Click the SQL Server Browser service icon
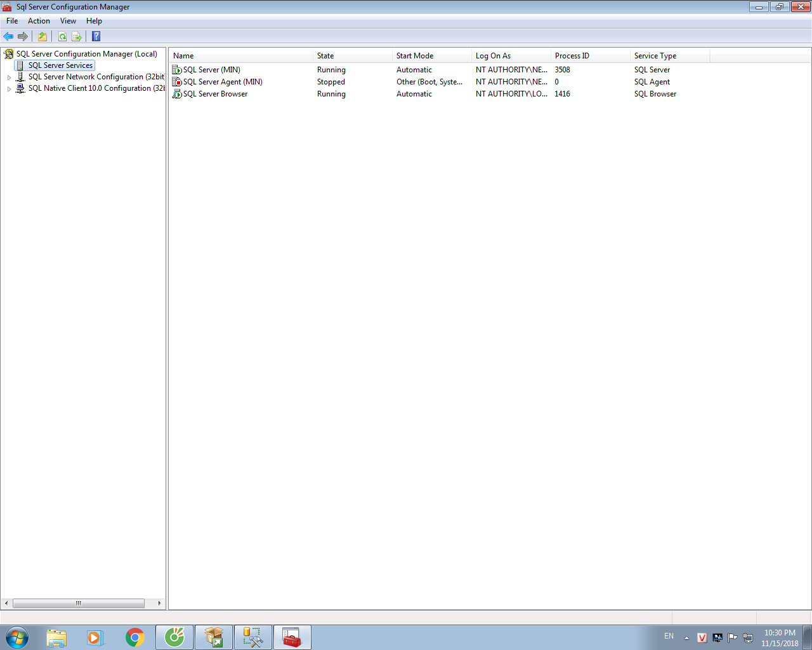Viewport: 812px width, 650px height. click(x=177, y=94)
